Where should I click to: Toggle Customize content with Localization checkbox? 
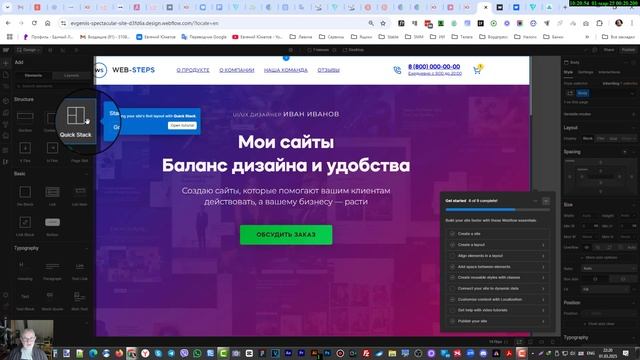452,300
